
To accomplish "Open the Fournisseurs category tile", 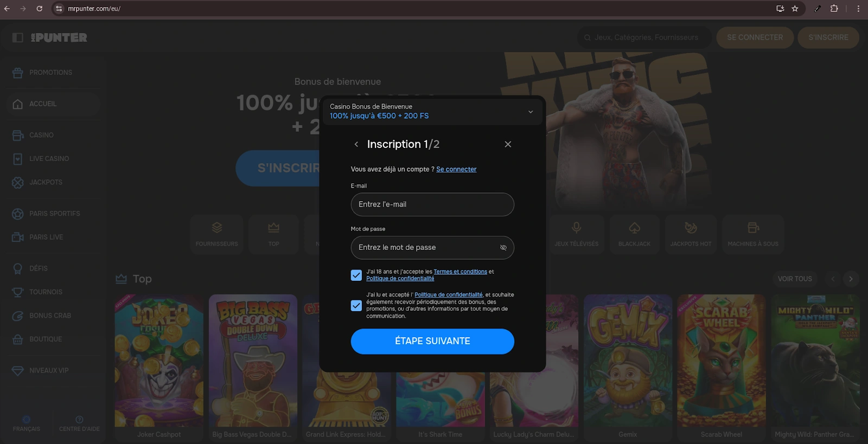I will [x=217, y=234].
